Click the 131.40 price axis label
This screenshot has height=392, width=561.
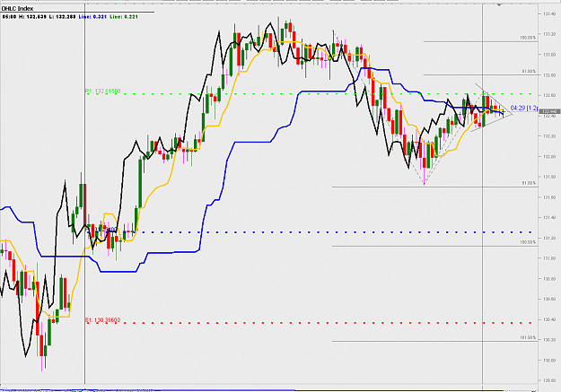pyautogui.click(x=549, y=217)
